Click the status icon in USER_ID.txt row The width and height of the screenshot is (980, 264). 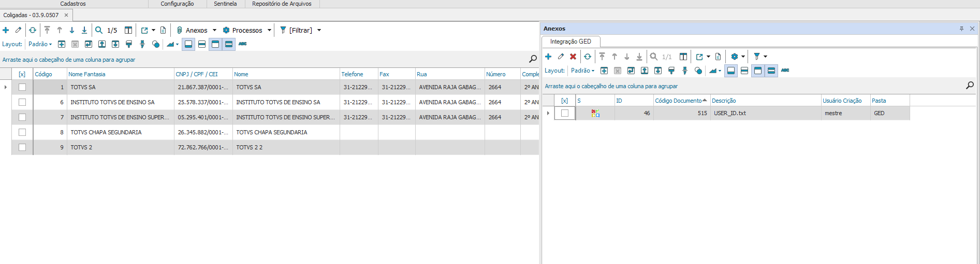point(595,113)
